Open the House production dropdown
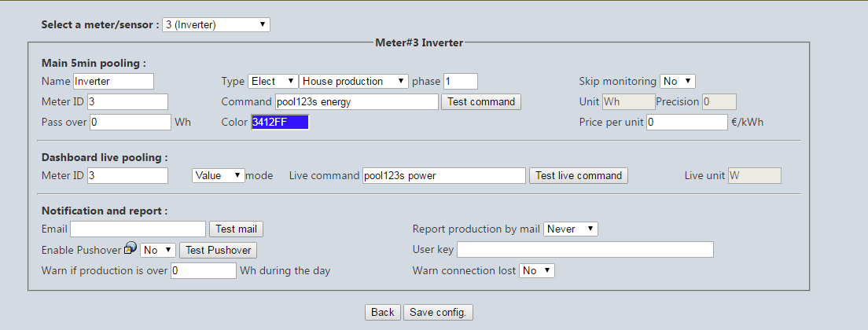 click(x=354, y=81)
